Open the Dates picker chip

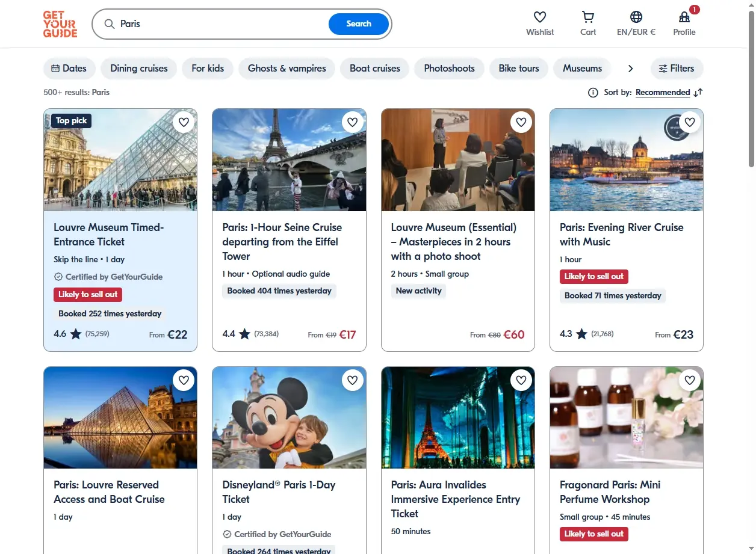69,69
